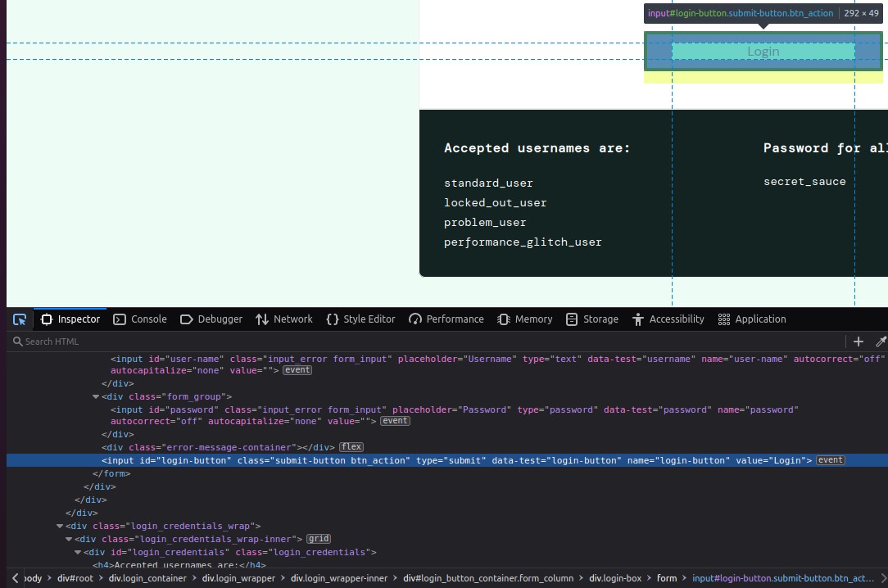
Task: Open the Application panel
Action: (751, 319)
